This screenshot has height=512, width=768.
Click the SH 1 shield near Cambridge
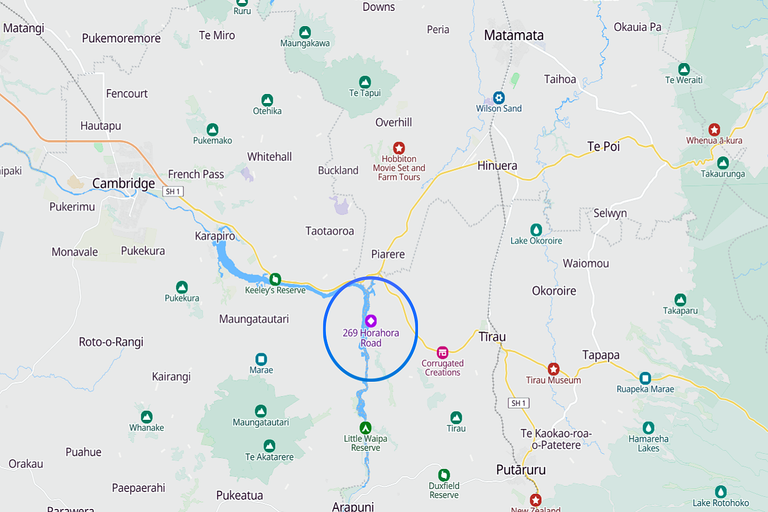pos(173,192)
